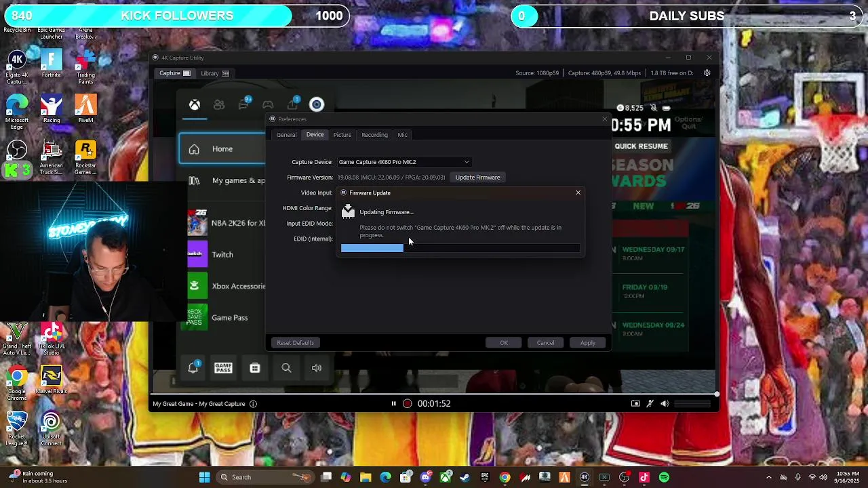Take a screenshot with the capture bar camera icon

click(635, 404)
